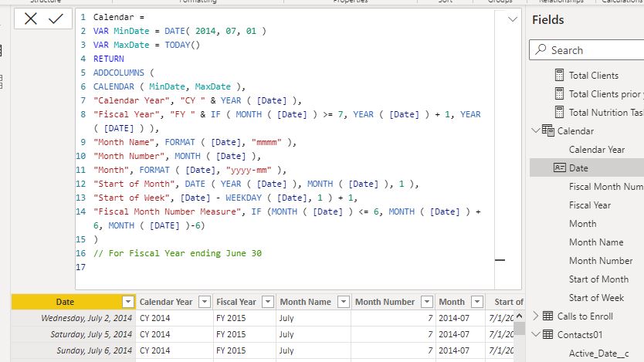Select Fiscal Year field in list
644x362 pixels.
click(590, 205)
